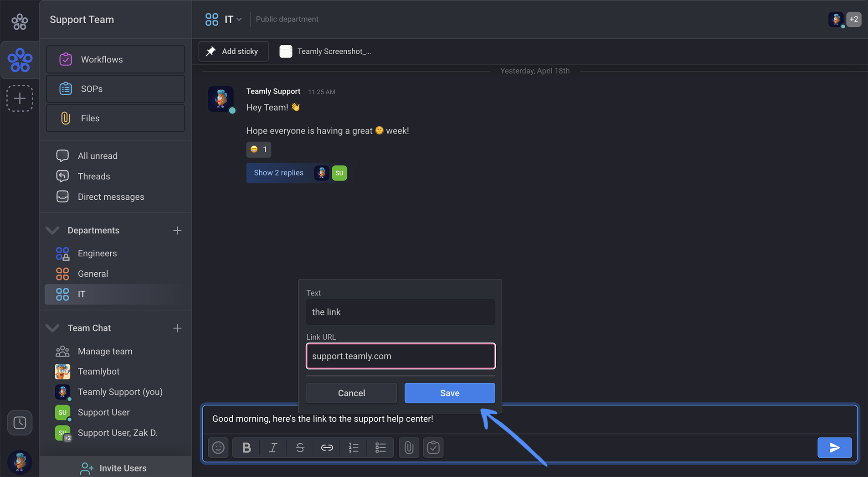The width and height of the screenshot is (868, 477).
Task: Click the clipboard checkmark icon in the message toolbar
Action: (x=433, y=448)
